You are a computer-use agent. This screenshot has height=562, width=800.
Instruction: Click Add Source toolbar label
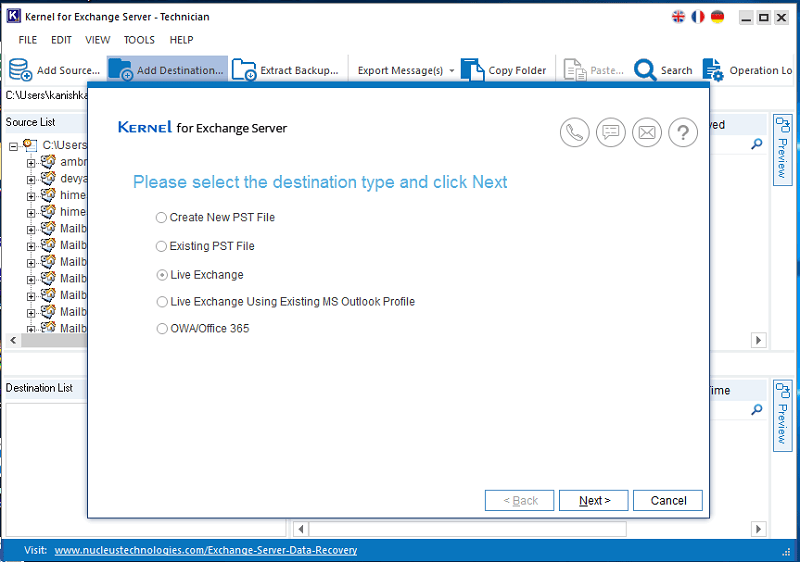click(68, 70)
